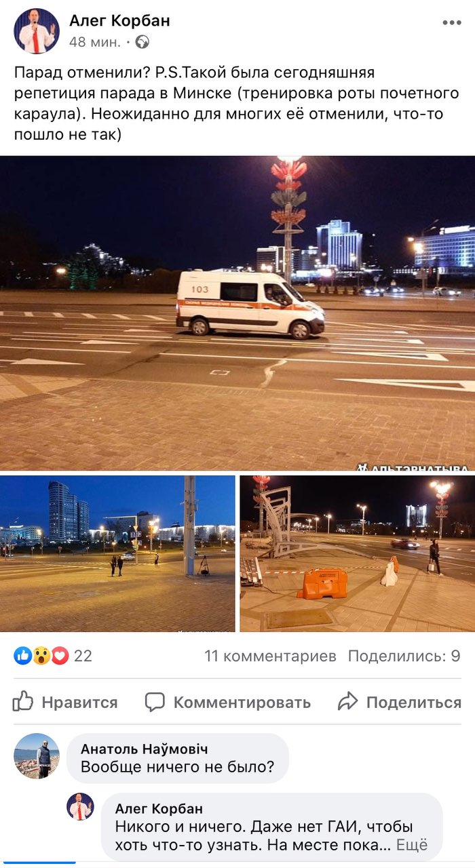Tap the blue like reaction icon
The height and width of the screenshot is (868, 475).
22,656
